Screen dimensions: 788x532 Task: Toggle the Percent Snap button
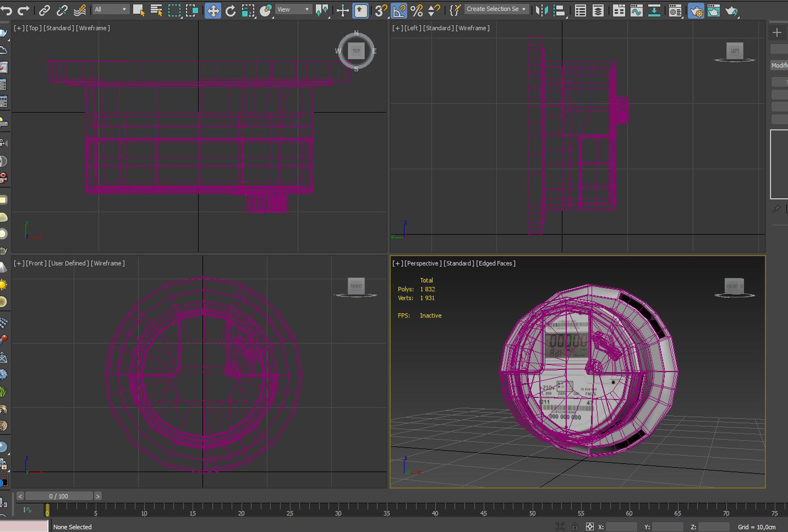click(x=416, y=11)
